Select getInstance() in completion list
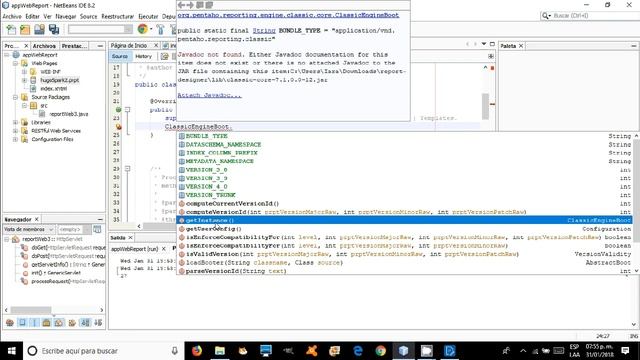Image resolution: width=640 pixels, height=360 pixels. point(404,220)
